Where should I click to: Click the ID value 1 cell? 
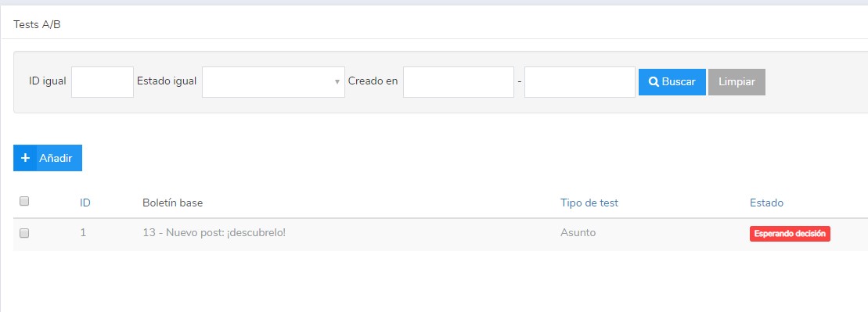83,233
